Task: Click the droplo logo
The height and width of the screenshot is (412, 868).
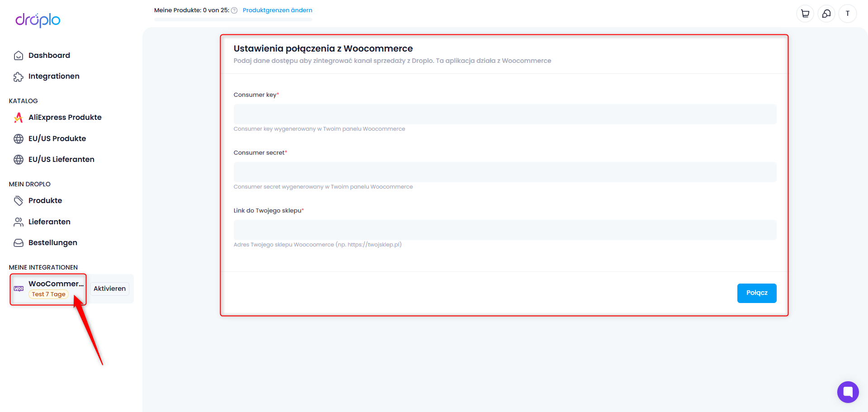Action: point(38,20)
